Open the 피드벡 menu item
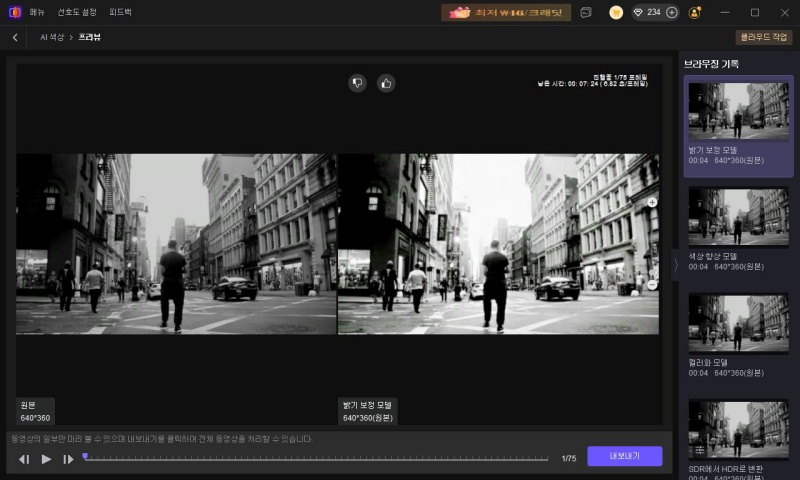This screenshot has height=480, width=800. 120,12
